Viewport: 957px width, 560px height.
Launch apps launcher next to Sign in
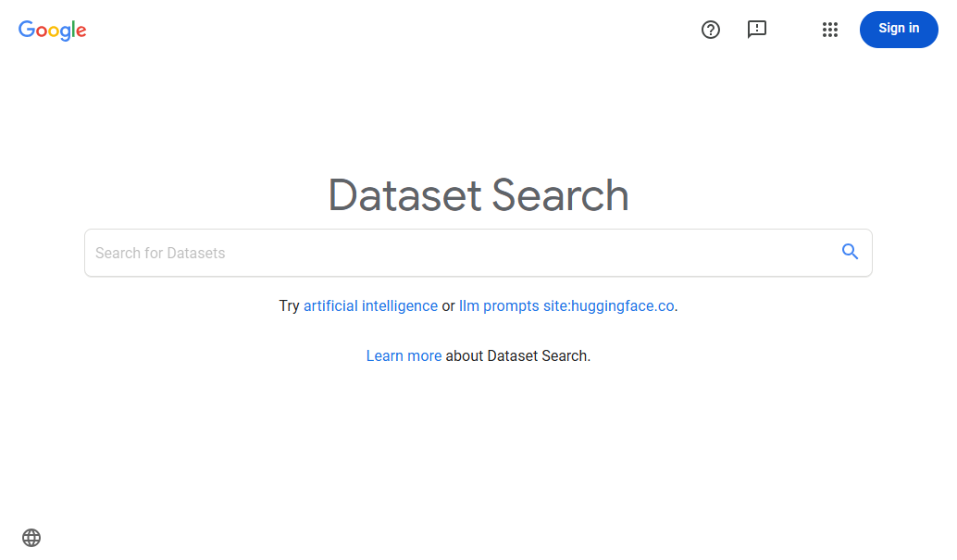tap(830, 30)
